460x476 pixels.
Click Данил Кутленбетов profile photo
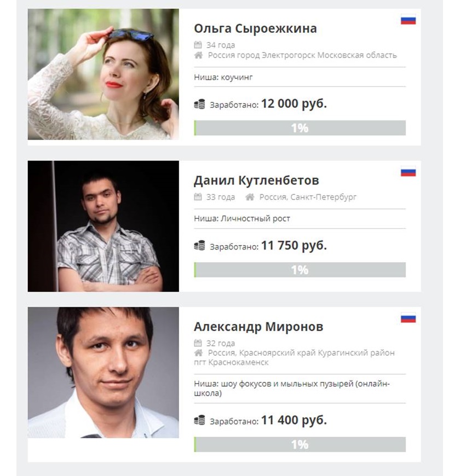[x=103, y=226]
